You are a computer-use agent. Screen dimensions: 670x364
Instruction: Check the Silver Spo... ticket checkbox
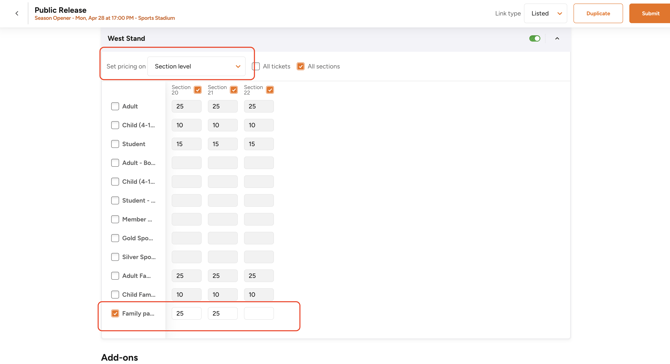(115, 257)
